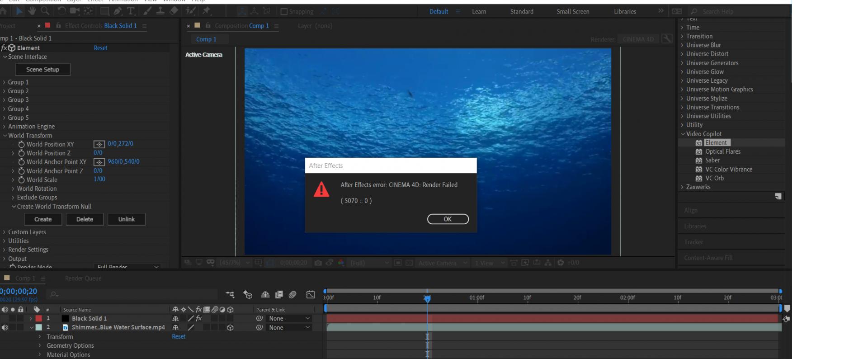The height and width of the screenshot is (359, 868).
Task: Switch to Standard workspace
Action: (x=522, y=12)
